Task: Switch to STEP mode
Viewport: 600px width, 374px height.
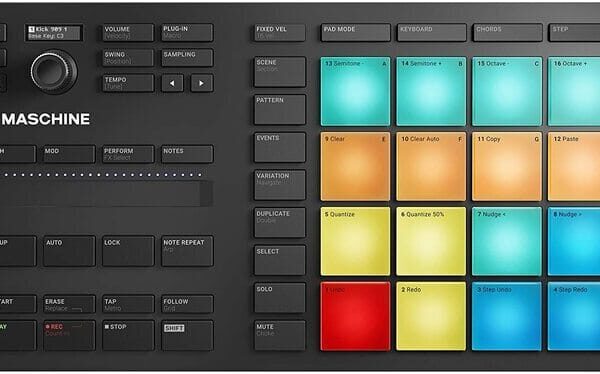Action: click(x=574, y=33)
